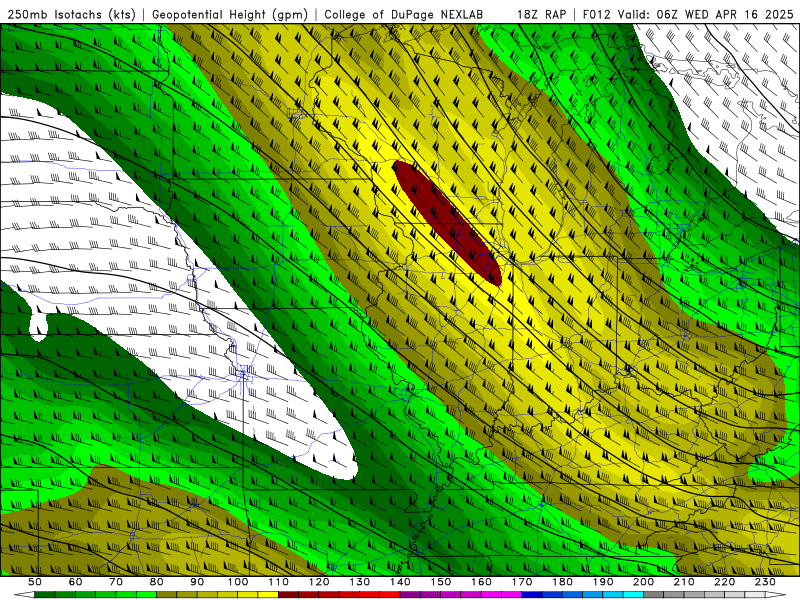The height and width of the screenshot is (600, 800).
Task: Click the left arrow end of color bar
Action: click(24, 594)
